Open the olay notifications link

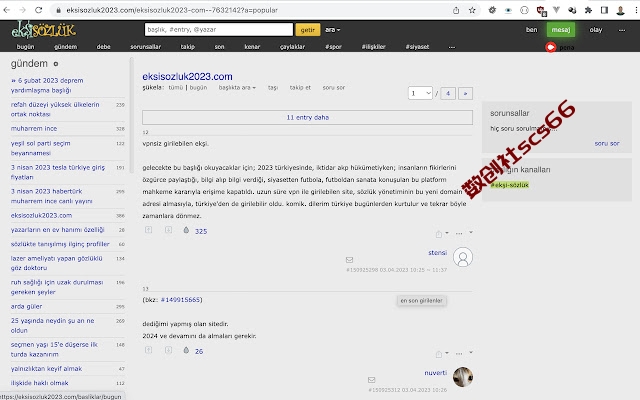pos(596,30)
